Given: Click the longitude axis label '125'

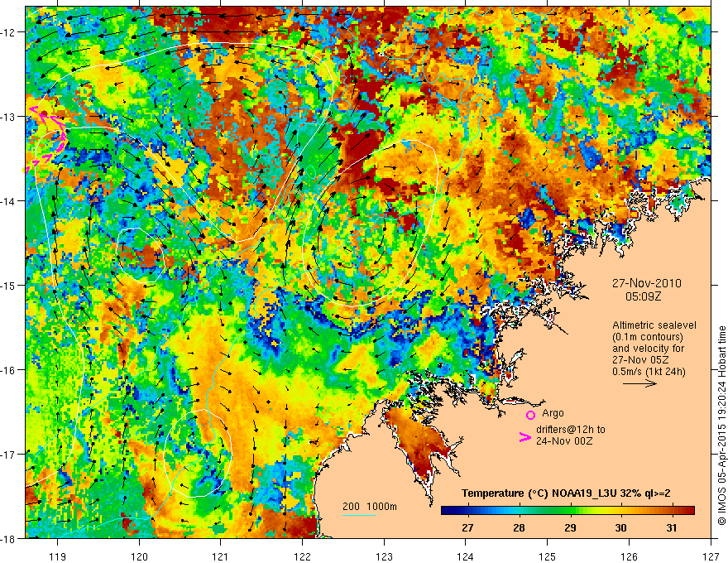Looking at the screenshot, I should click(548, 556).
